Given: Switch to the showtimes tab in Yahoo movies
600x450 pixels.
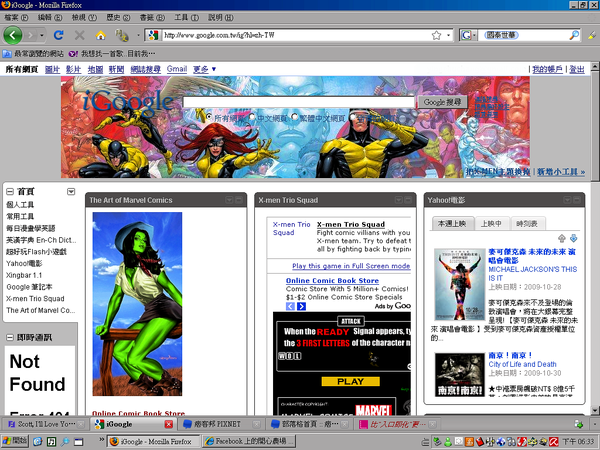Looking at the screenshot, I should click(528, 223).
